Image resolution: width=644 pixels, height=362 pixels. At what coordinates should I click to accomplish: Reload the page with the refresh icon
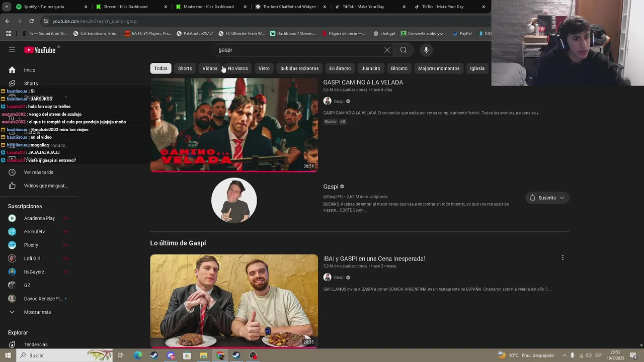31,21
